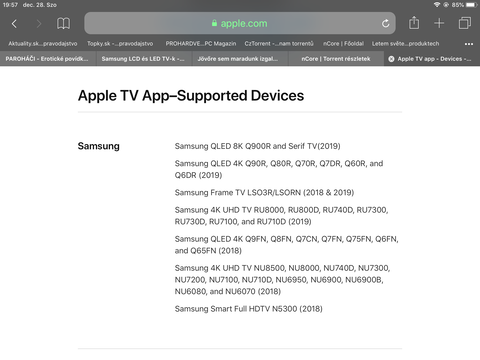Image resolution: width=480 pixels, height=360 pixels.
Task: Go forward with the forward arrow
Action: coord(39,23)
